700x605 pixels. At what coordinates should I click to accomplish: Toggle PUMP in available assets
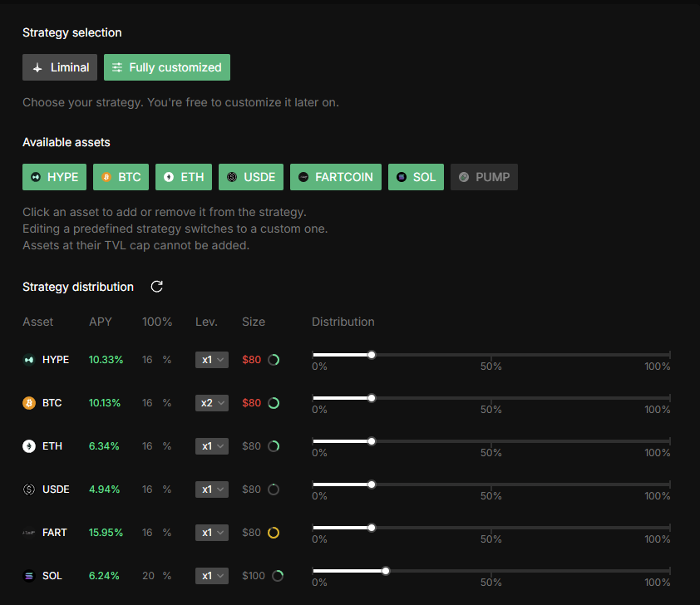[x=485, y=177]
